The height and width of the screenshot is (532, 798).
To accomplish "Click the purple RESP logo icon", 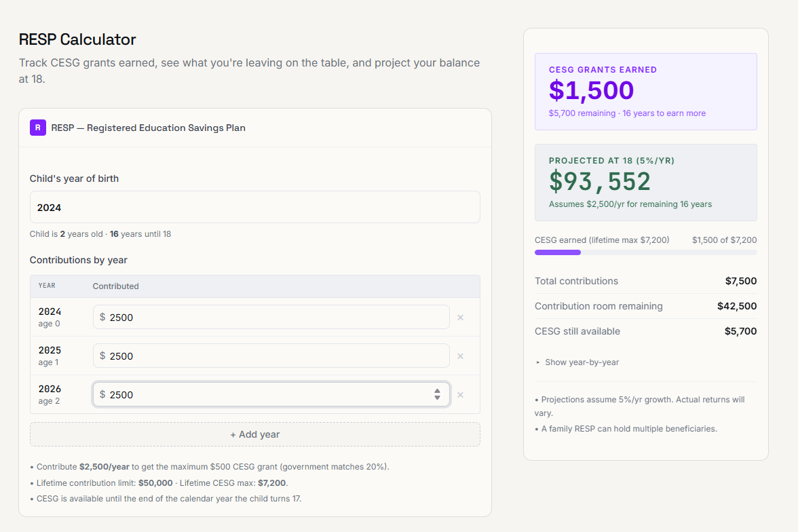I will point(38,128).
